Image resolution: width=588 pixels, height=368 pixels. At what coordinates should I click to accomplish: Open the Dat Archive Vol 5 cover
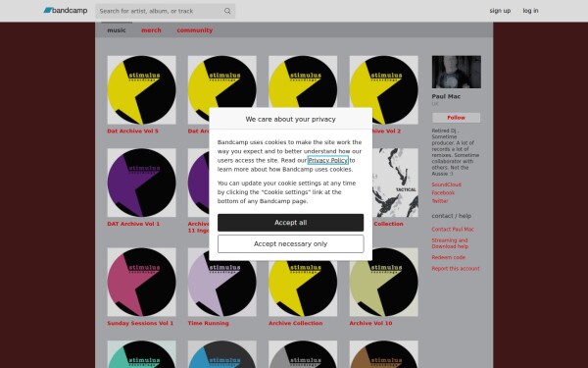coord(141,89)
